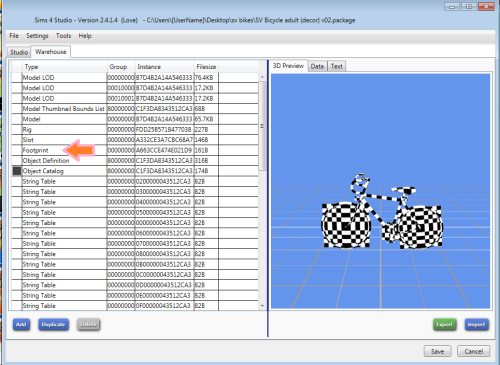Click the Duplicate button
Screen dimensions: 500x365
[x=53, y=324]
